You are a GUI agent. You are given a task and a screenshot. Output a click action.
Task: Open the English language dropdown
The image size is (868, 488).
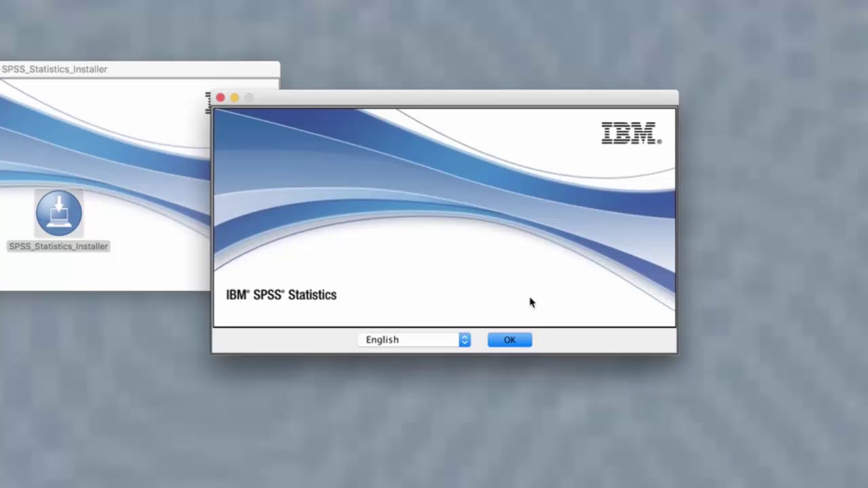pos(414,340)
